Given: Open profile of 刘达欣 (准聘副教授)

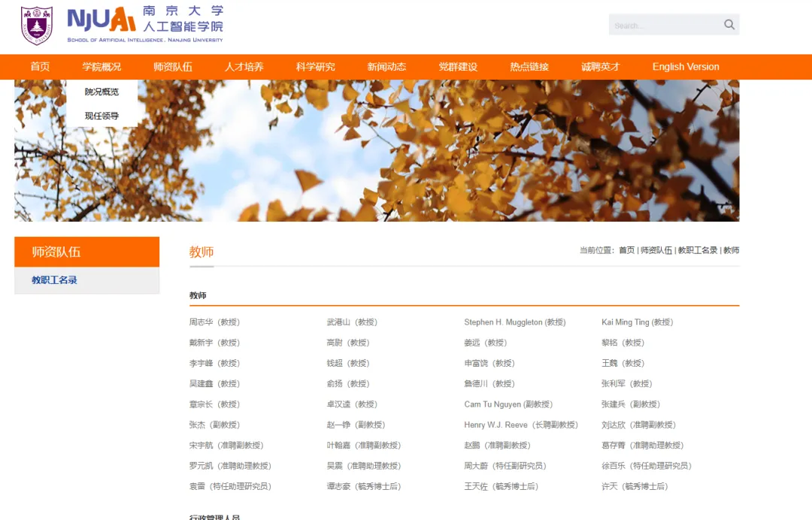Looking at the screenshot, I should tap(638, 425).
